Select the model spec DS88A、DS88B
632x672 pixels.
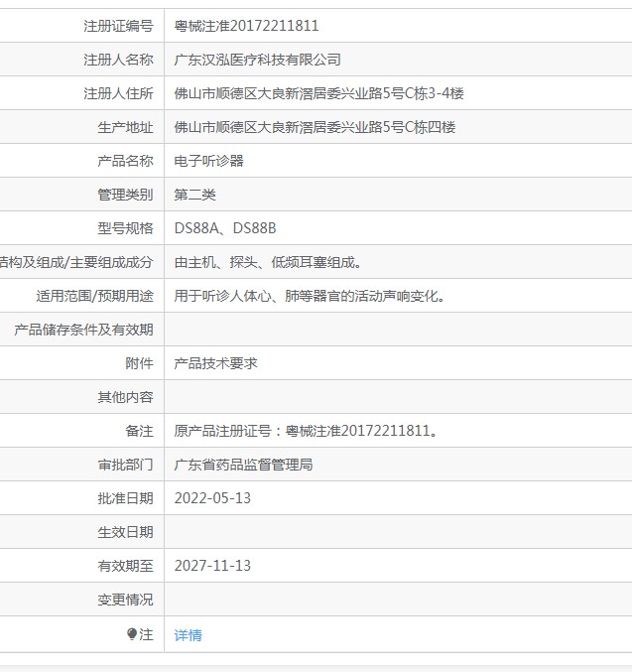tap(225, 228)
